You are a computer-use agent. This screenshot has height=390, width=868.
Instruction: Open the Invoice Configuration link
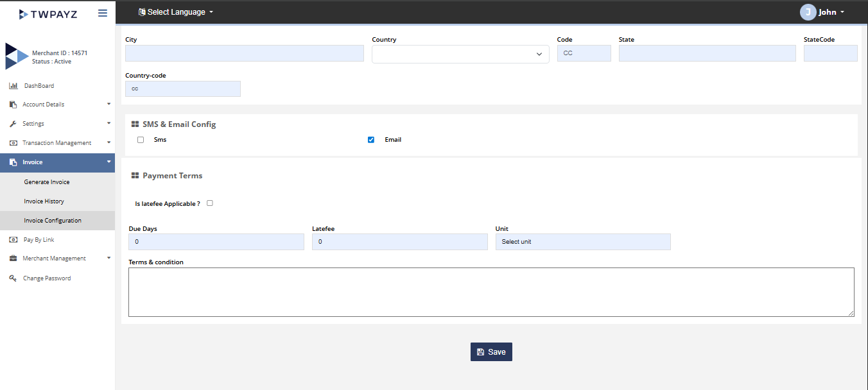(53, 221)
